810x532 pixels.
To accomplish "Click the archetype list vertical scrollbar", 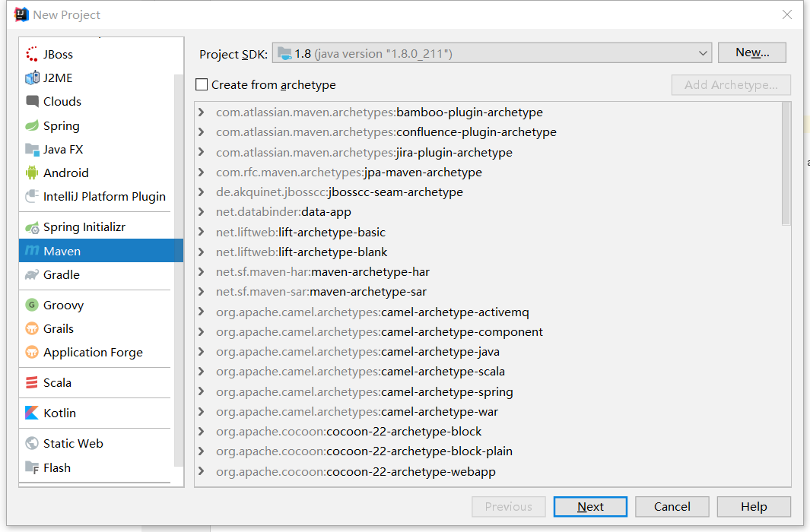I will tap(786, 163).
